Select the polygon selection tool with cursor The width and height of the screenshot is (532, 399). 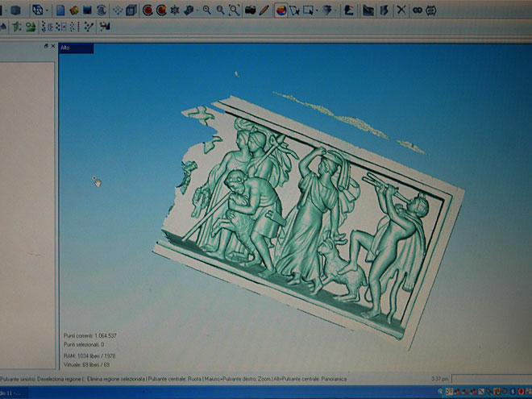294,10
